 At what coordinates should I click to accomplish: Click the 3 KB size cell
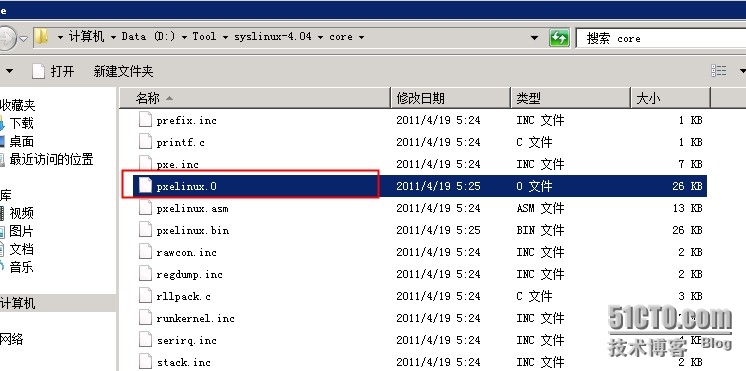click(690, 296)
